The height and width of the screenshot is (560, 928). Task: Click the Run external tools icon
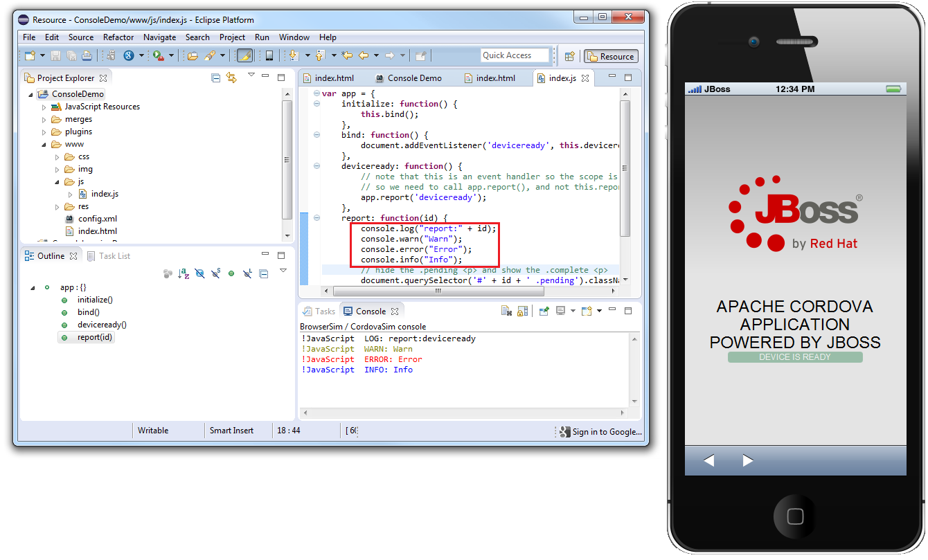[x=158, y=55]
